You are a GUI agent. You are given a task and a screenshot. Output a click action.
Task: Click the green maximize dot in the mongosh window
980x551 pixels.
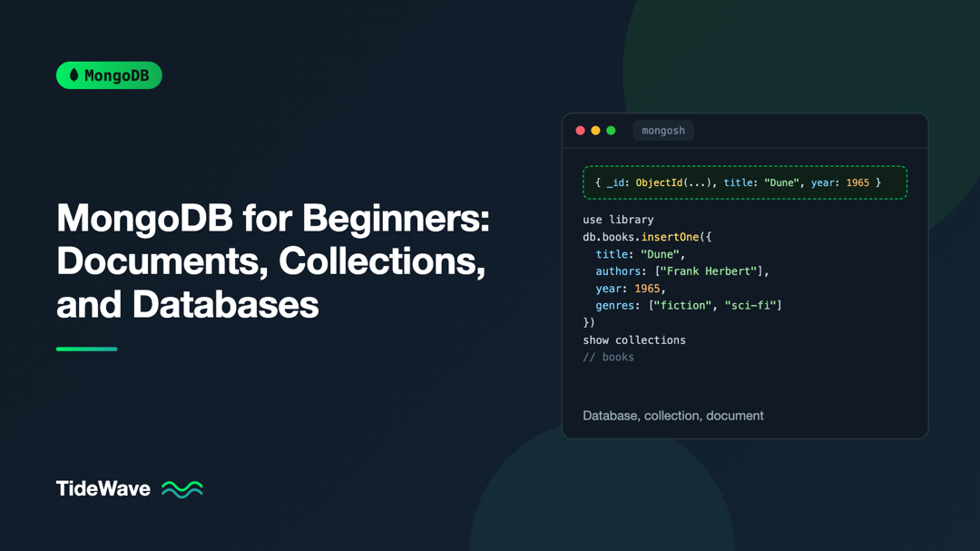coord(612,130)
